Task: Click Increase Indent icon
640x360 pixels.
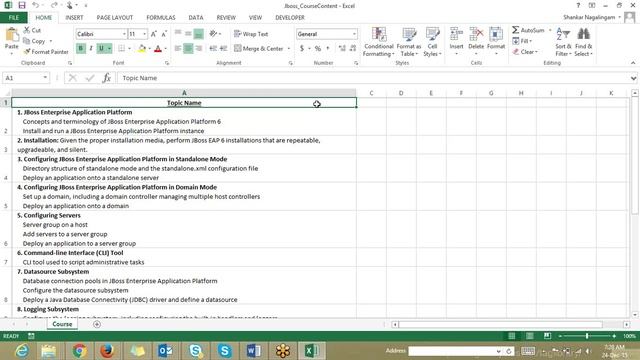Action: point(223,49)
